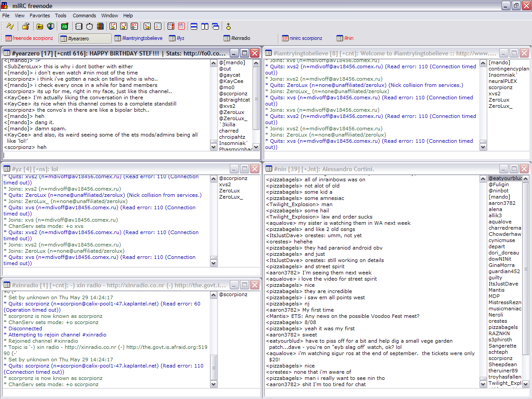Click the #yearzero message input line
This screenshot has height=399, width=532.
tap(131, 155)
